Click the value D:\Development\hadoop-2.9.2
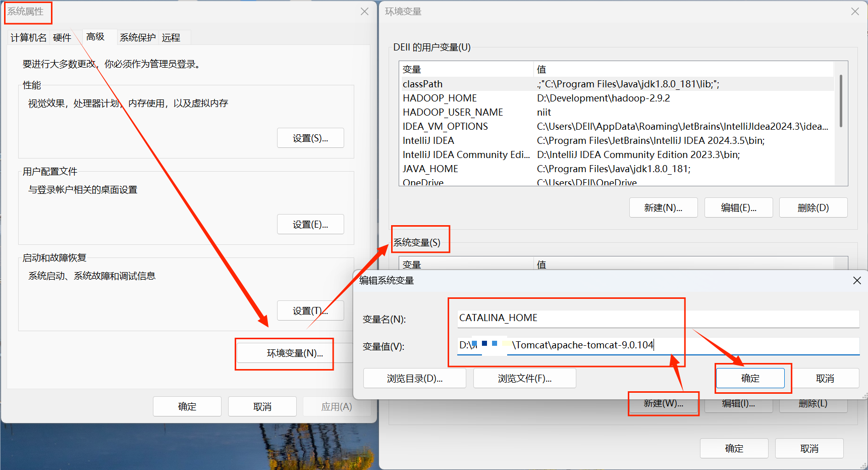The image size is (868, 470). point(604,98)
